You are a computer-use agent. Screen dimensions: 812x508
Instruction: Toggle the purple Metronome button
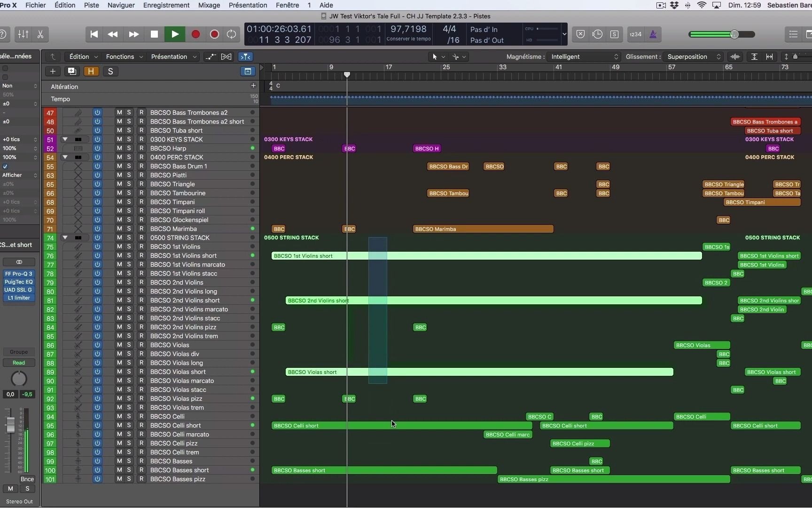click(x=653, y=34)
